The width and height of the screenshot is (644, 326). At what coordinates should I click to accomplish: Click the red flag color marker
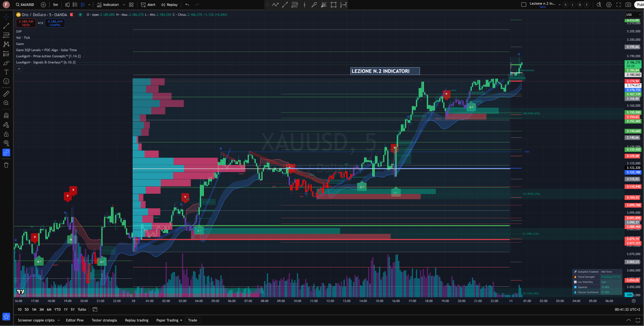[72, 15]
